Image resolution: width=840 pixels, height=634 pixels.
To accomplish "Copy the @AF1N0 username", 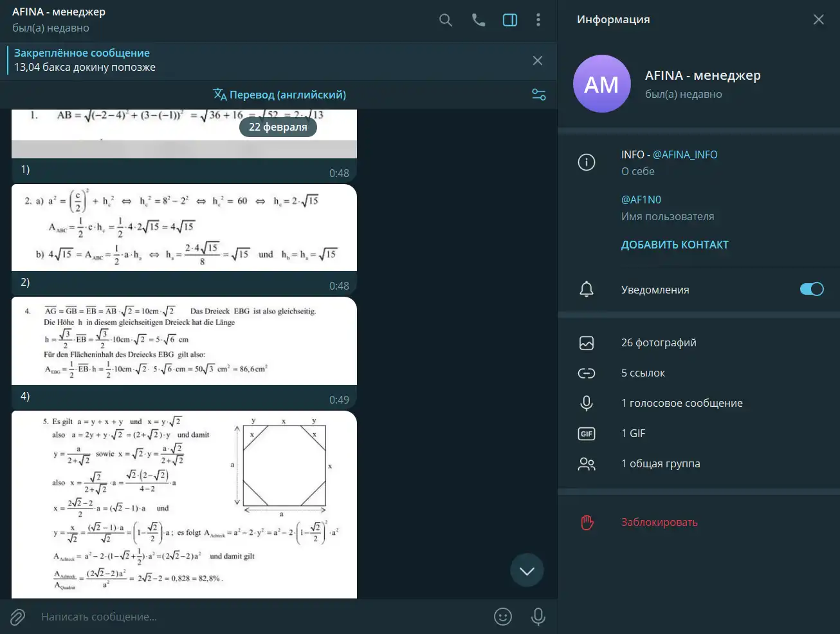I will click(x=641, y=200).
